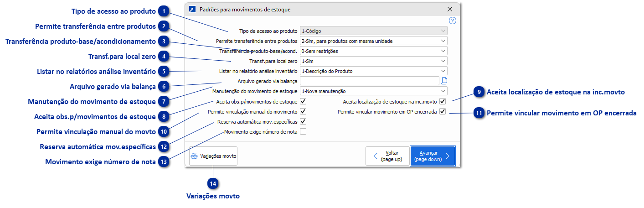
Task: Close the Padrões para movimentos de estoque dialog
Action: 450,9
